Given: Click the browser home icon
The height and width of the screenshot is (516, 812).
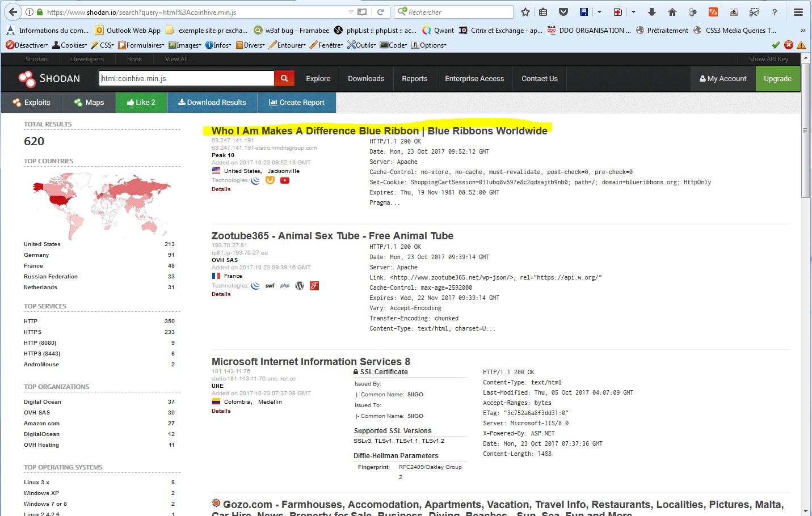Looking at the screenshot, I should (672, 12).
